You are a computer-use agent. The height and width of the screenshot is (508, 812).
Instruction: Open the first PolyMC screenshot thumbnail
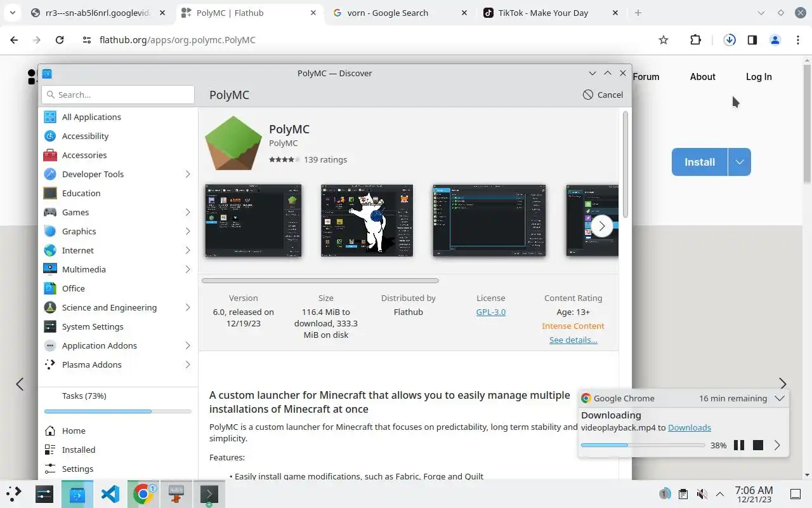tap(253, 220)
